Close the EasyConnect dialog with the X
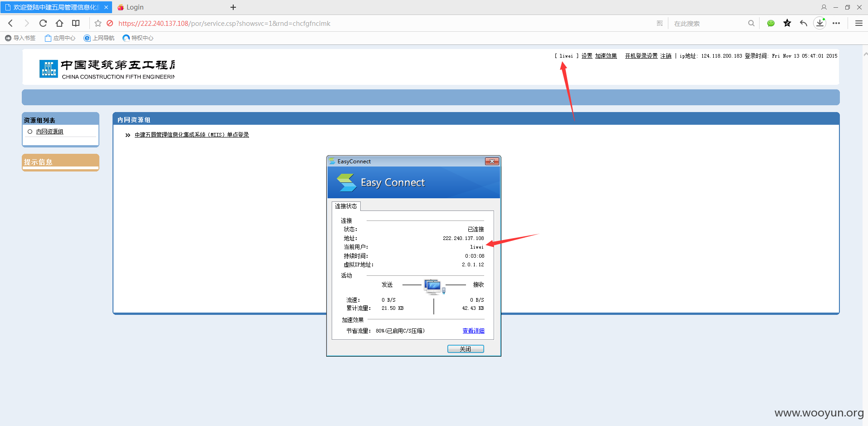Screen dimensions: 868x426 pos(492,161)
